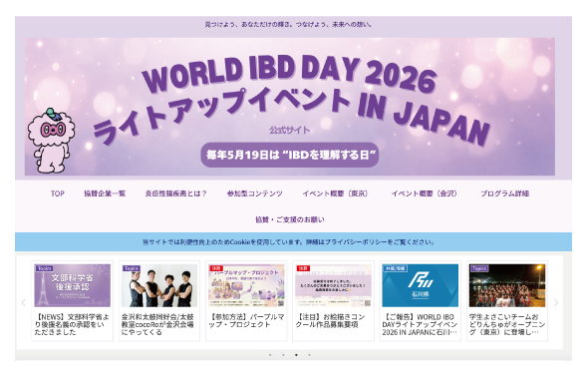Open イベント概要（東京） menu item

336,193
